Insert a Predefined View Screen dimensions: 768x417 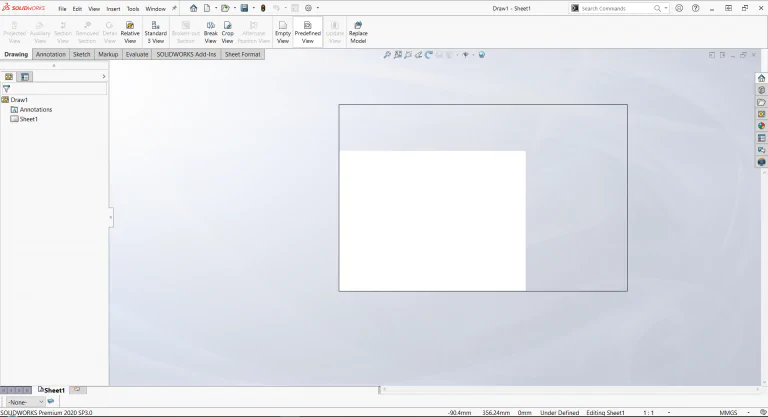(x=308, y=32)
